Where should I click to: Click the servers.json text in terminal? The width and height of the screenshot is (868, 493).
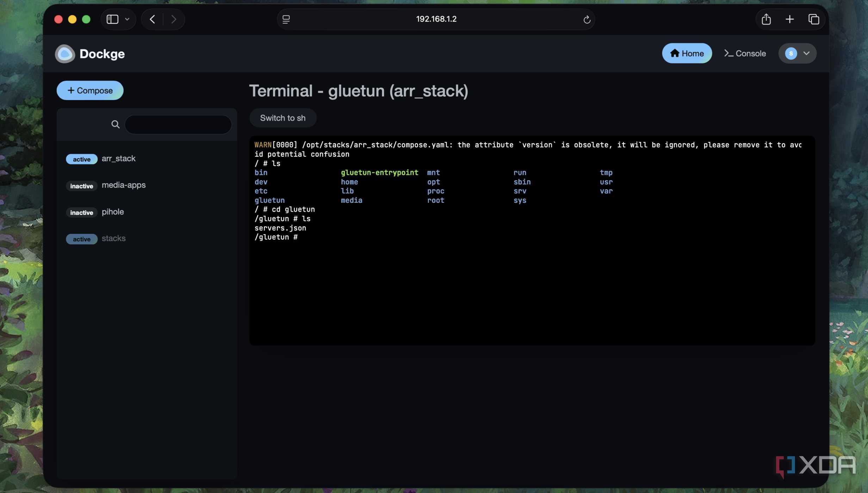point(280,228)
